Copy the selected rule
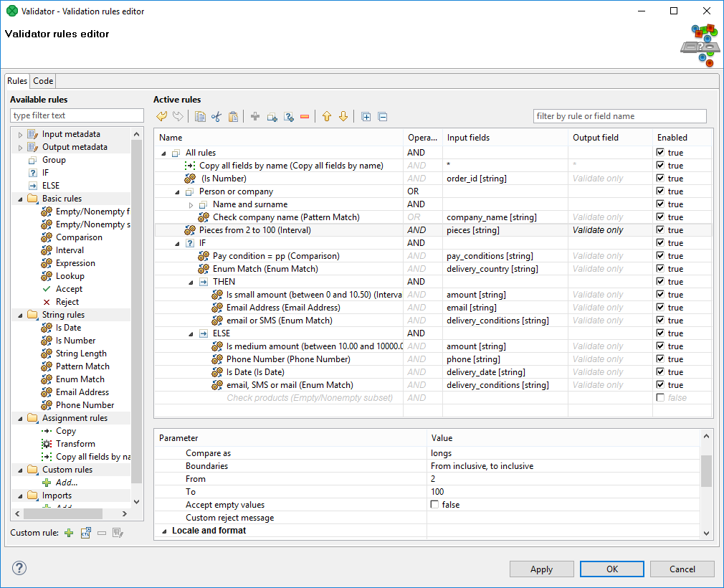724x588 pixels. pyautogui.click(x=200, y=115)
